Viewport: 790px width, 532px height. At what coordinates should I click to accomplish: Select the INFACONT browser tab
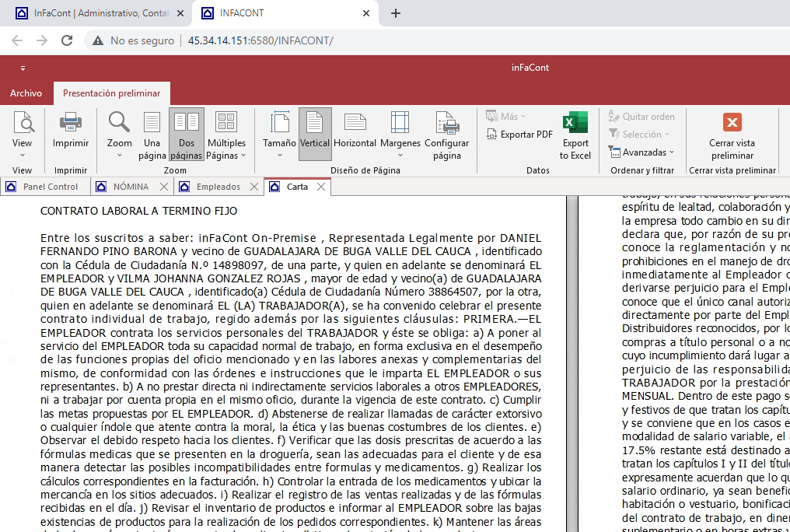285,13
